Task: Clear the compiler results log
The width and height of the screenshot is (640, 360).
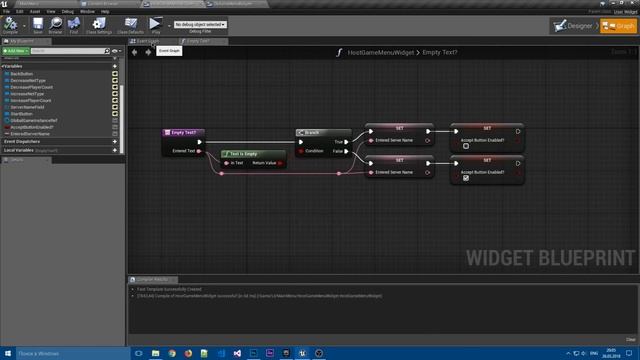Action: click(631, 340)
